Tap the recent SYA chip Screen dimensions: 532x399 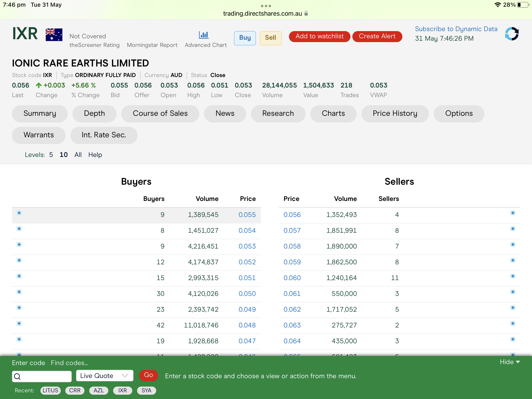click(x=146, y=390)
